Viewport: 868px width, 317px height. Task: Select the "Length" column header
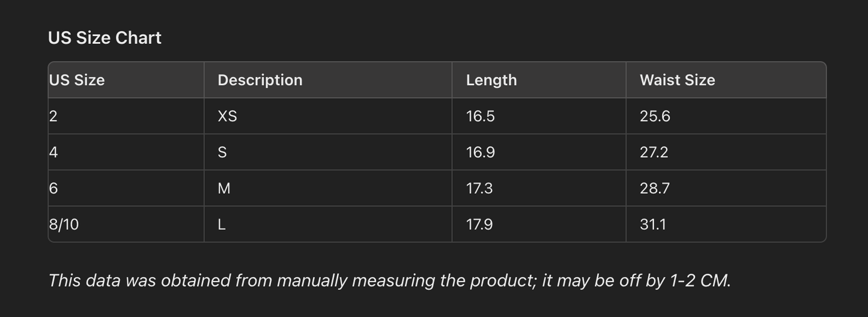[x=491, y=80]
